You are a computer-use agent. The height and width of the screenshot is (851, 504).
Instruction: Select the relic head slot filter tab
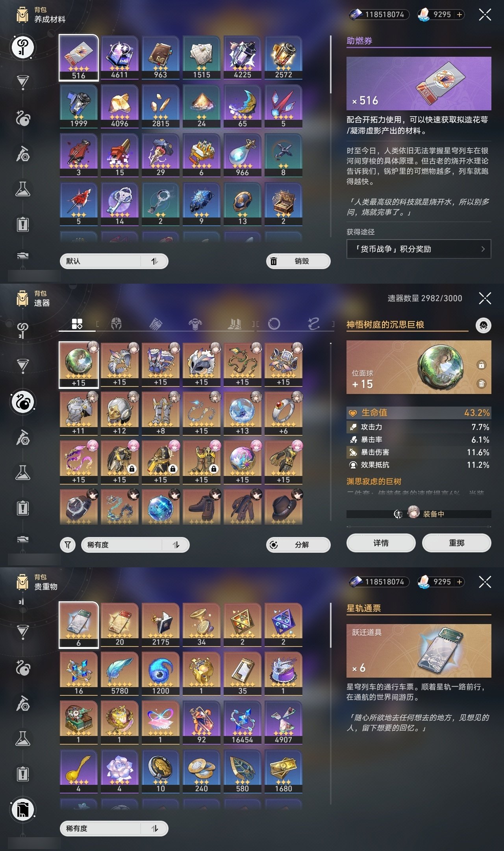[116, 324]
